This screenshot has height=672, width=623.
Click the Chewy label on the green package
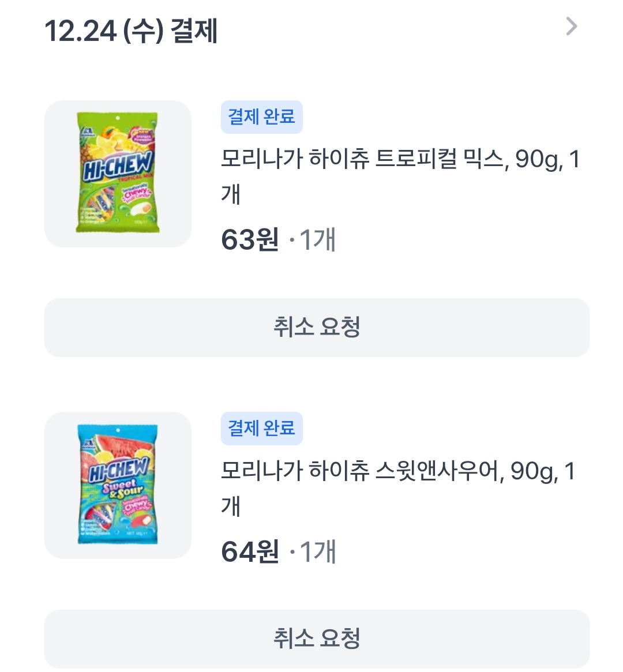coord(136,193)
